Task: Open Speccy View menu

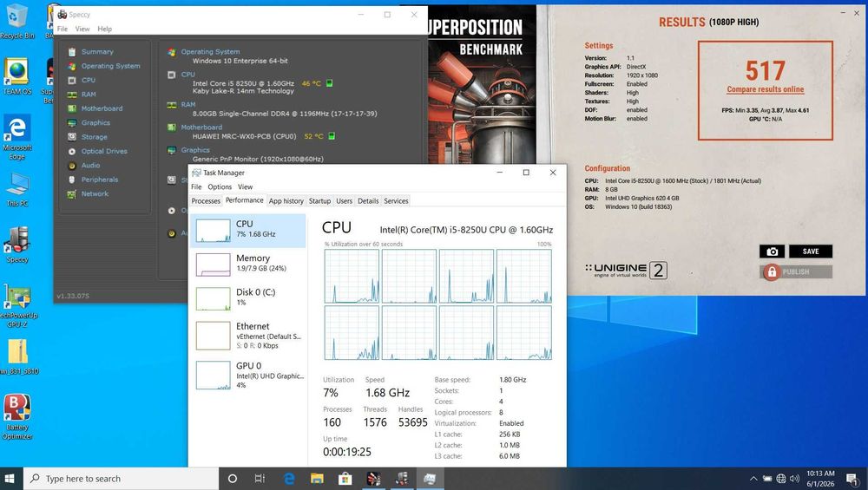Action: coord(82,29)
